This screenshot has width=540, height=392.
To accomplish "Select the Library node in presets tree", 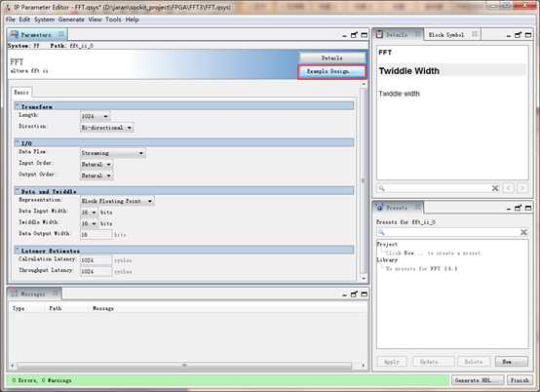I will tap(387, 260).
